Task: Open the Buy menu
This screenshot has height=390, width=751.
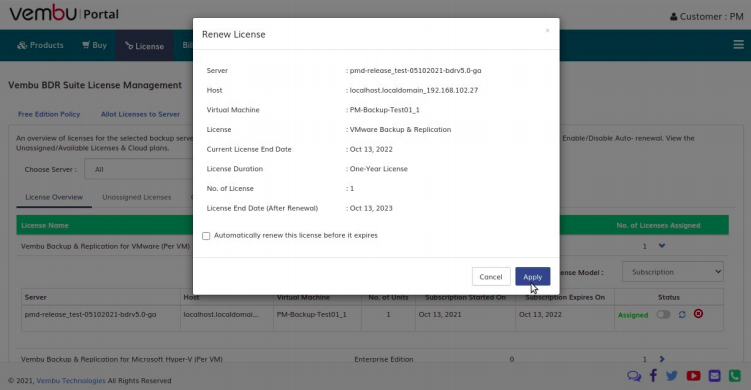Action: click(x=94, y=45)
